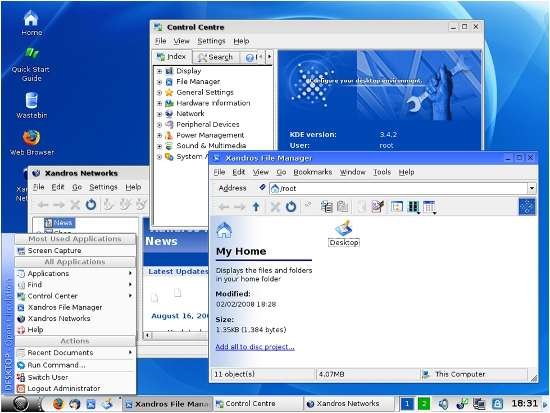This screenshot has width=550, height=413.
Task: Click the Properties edit icon in File Manager toolbar
Action: pyautogui.click(x=377, y=207)
